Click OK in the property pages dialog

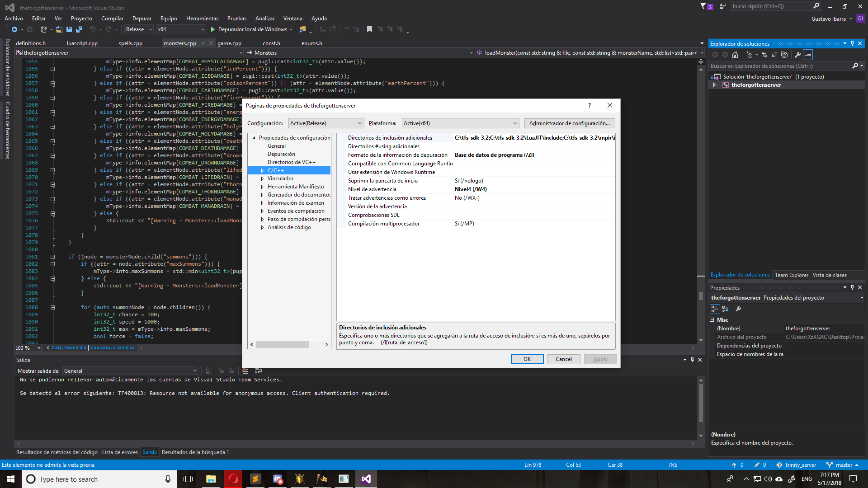[527, 359]
